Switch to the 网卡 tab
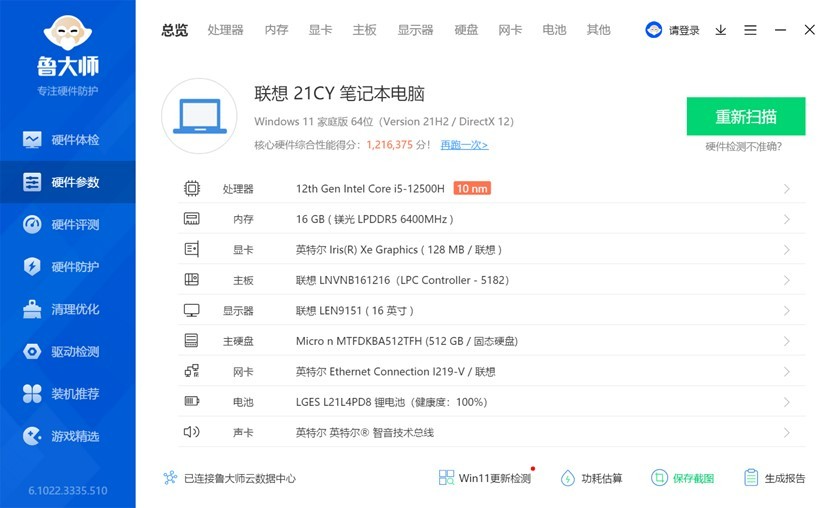The height and width of the screenshot is (508, 831). 510,30
